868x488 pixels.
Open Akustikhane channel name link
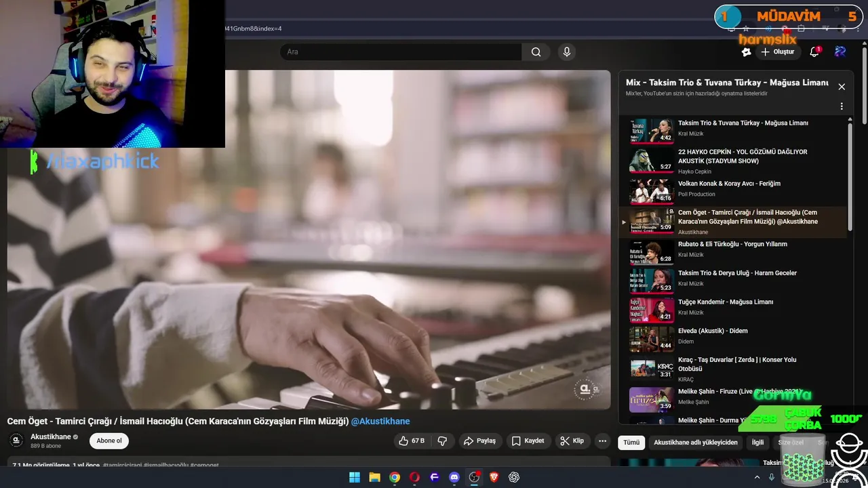(51, 437)
